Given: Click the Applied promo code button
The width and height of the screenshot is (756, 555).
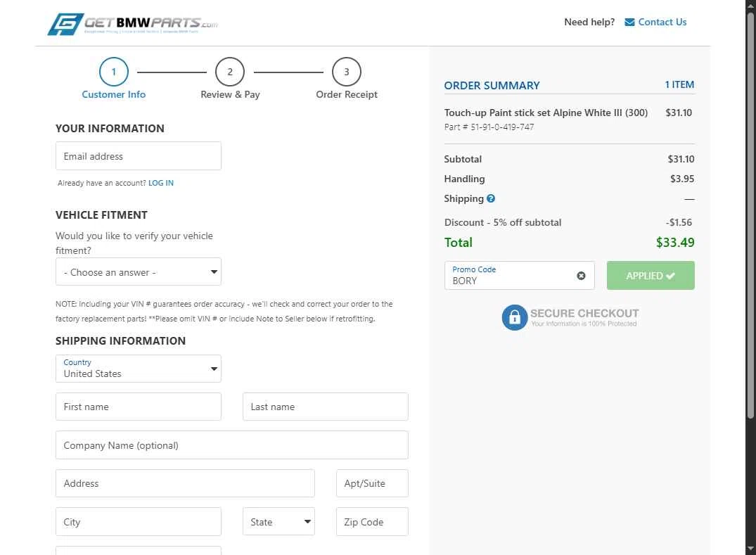Looking at the screenshot, I should tap(651, 275).
